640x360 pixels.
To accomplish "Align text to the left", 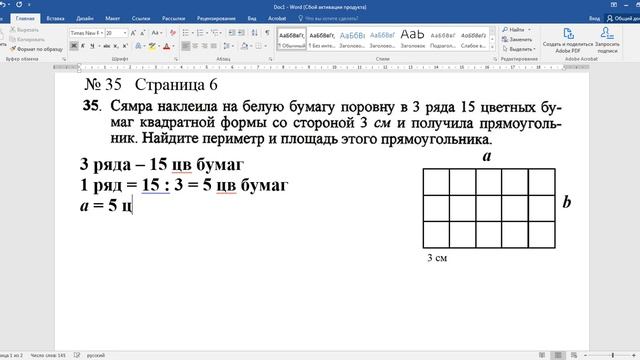I will (x=186, y=46).
